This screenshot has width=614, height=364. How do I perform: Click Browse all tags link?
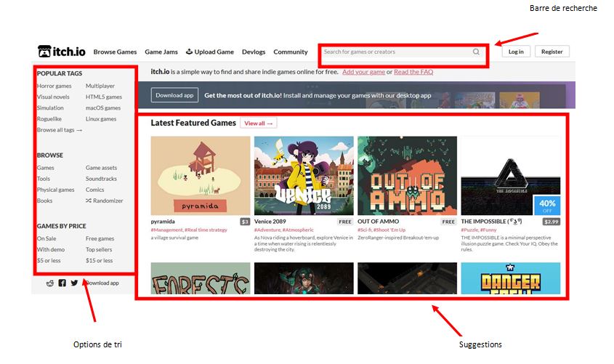point(60,130)
